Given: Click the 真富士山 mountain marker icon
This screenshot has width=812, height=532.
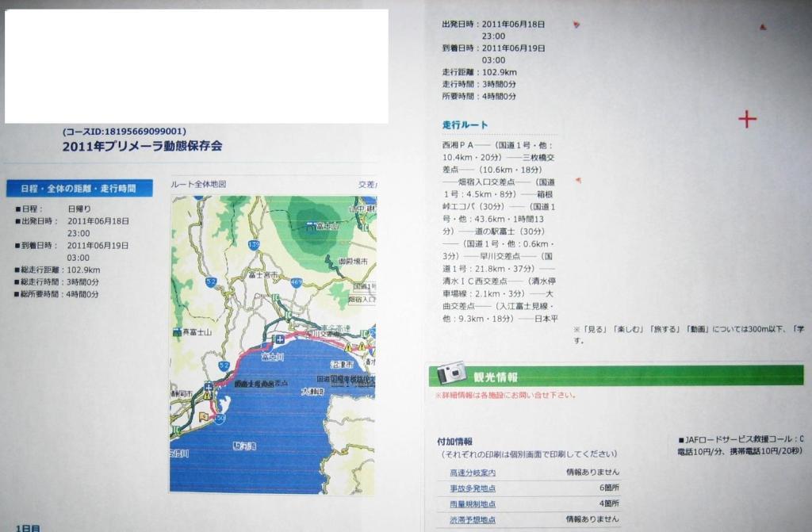Looking at the screenshot, I should tap(177, 332).
